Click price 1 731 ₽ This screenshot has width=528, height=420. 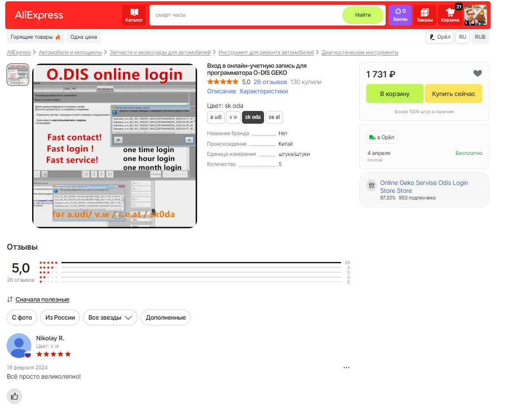pyautogui.click(x=380, y=74)
